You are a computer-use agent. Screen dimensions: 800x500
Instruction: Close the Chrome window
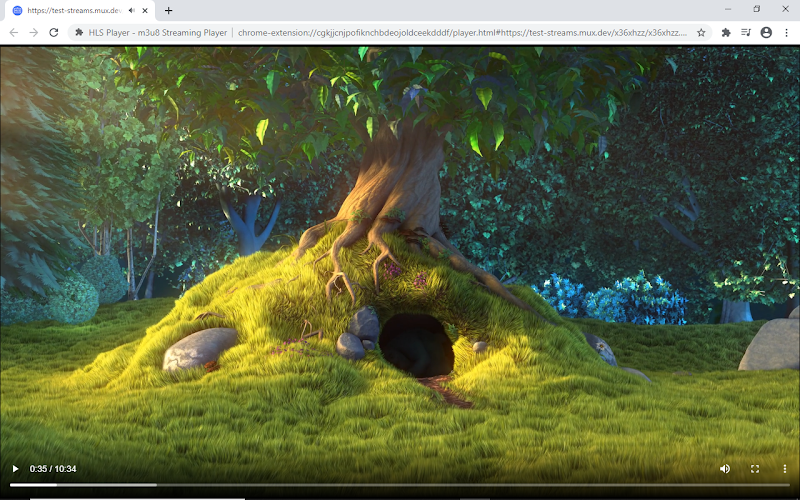(x=785, y=9)
